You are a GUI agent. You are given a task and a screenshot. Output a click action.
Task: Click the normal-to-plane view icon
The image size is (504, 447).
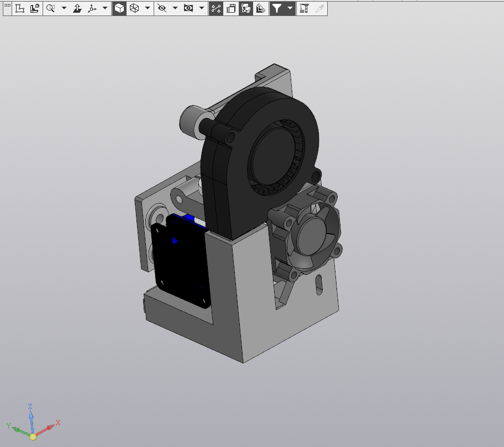77,8
